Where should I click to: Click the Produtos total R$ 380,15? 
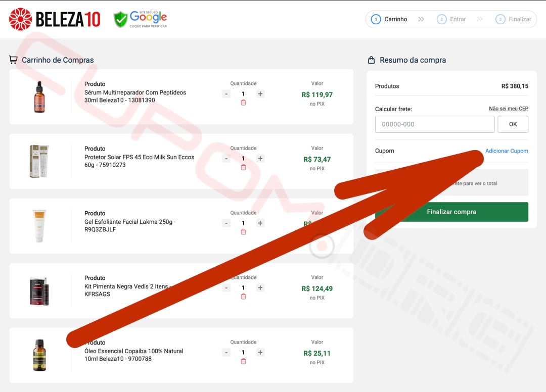pos(515,86)
